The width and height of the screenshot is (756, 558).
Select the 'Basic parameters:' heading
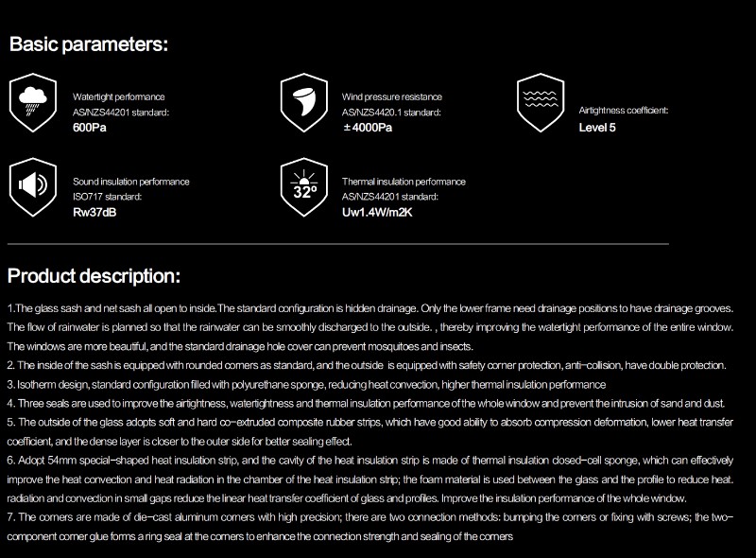pyautogui.click(x=89, y=44)
